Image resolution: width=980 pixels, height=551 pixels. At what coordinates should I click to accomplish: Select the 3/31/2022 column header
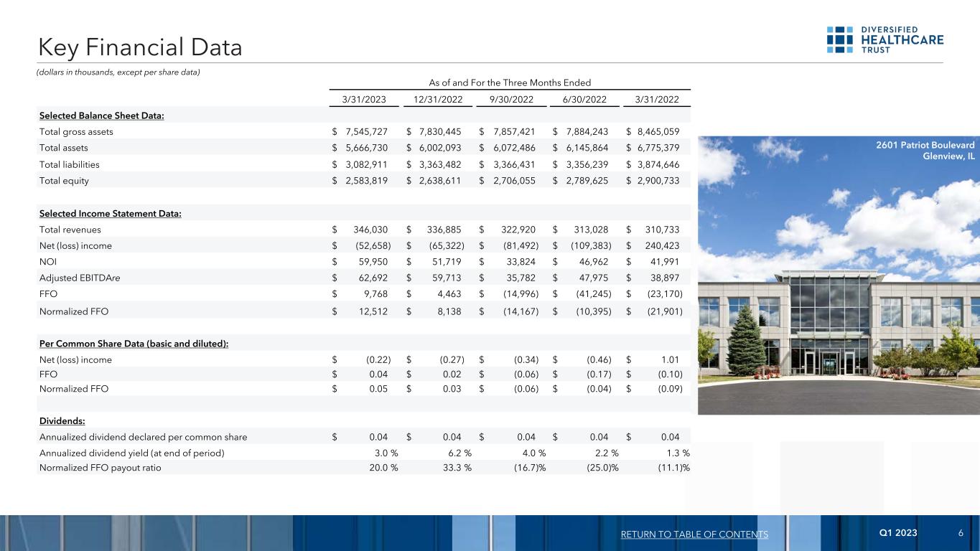(655, 100)
